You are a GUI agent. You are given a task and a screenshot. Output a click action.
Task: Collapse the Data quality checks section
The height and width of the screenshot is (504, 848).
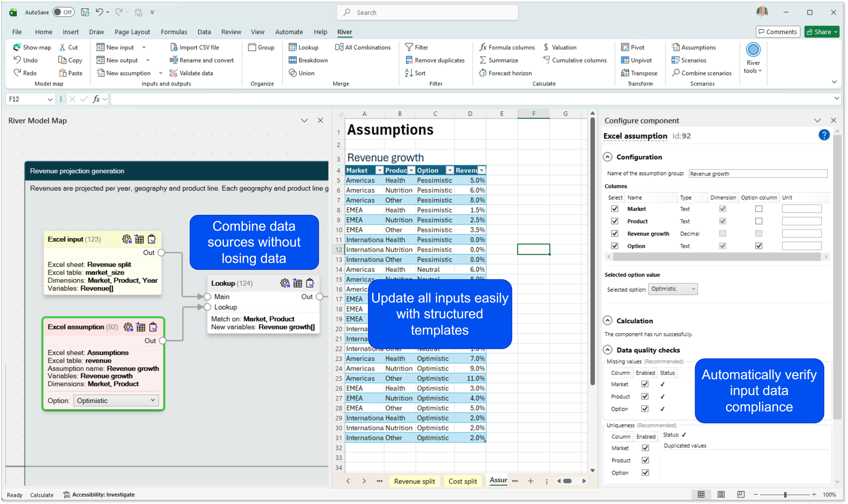608,350
